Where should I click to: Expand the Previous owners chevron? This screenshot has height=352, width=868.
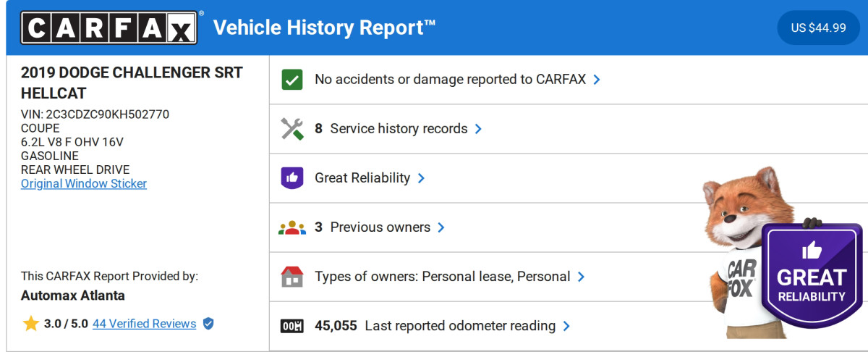point(441,227)
